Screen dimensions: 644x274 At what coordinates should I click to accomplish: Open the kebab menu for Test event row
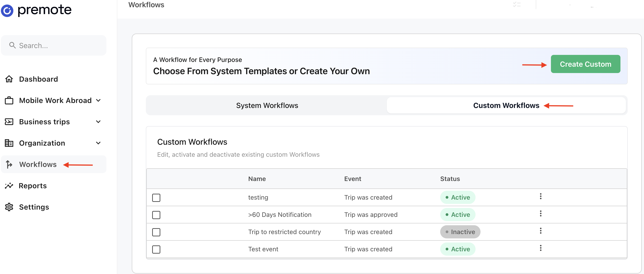pyautogui.click(x=541, y=248)
